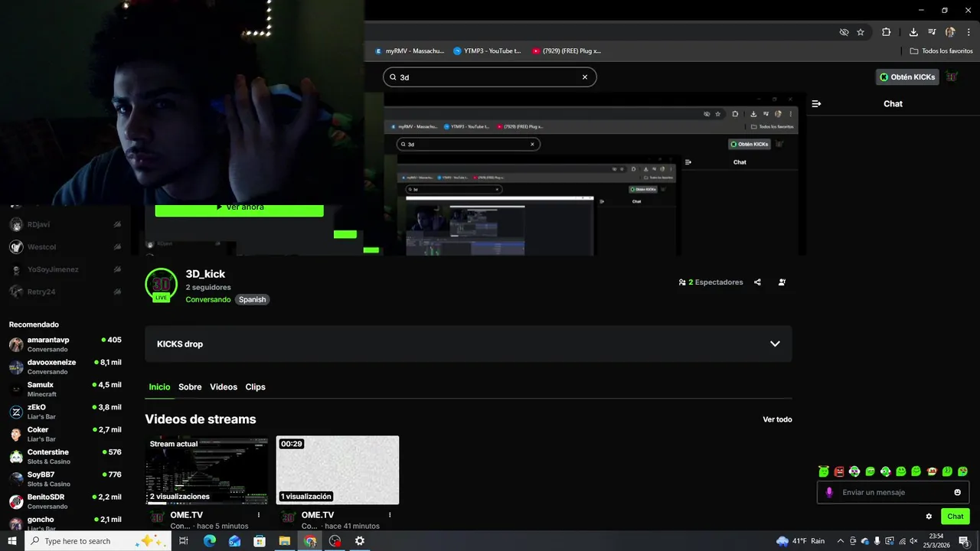This screenshot has height=551, width=980.
Task: Open the 00:29 video thumbnail
Action: [x=338, y=470]
